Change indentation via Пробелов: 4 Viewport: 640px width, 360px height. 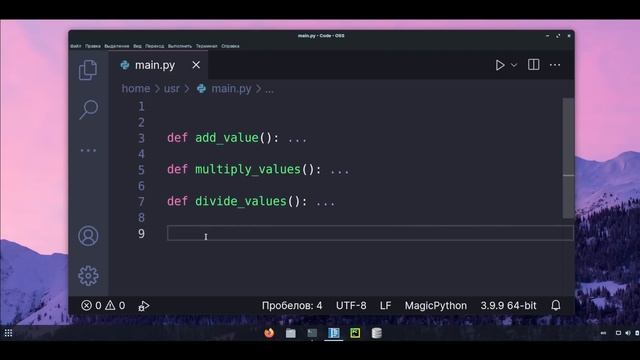pos(292,306)
